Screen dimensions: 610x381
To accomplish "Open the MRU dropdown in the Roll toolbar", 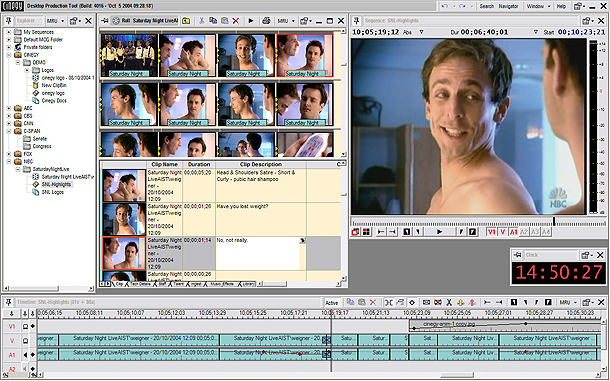I will [286, 21].
